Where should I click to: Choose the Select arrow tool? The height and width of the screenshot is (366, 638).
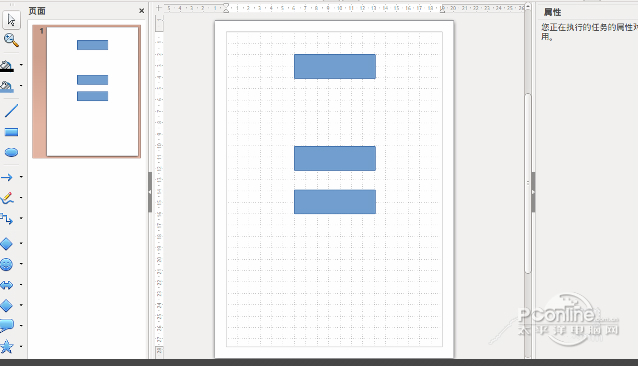tap(11, 20)
